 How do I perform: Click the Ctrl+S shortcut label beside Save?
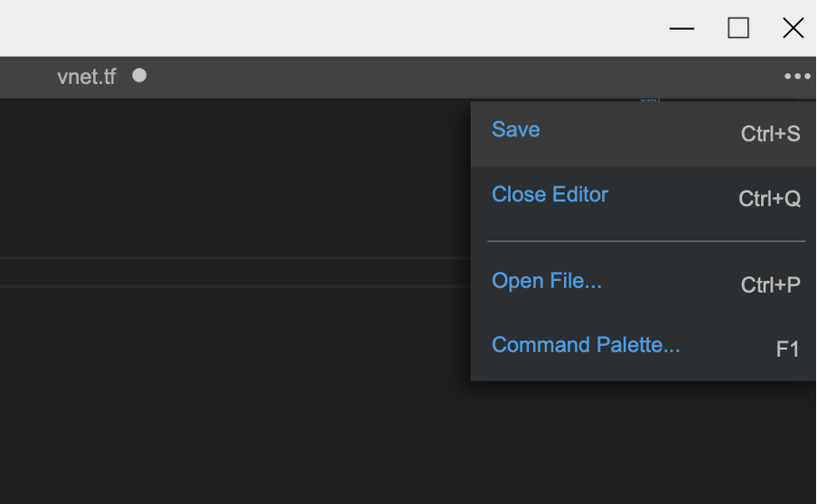tap(770, 134)
